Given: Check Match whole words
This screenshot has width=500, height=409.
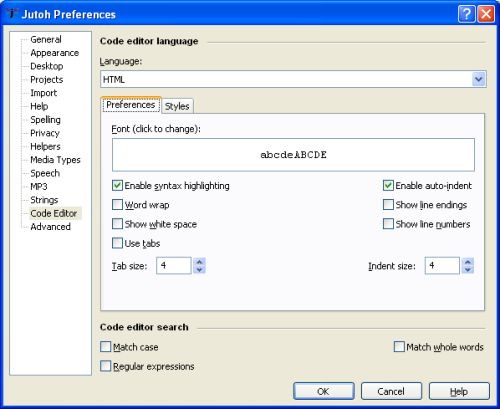Looking at the screenshot, I should click(x=399, y=347).
